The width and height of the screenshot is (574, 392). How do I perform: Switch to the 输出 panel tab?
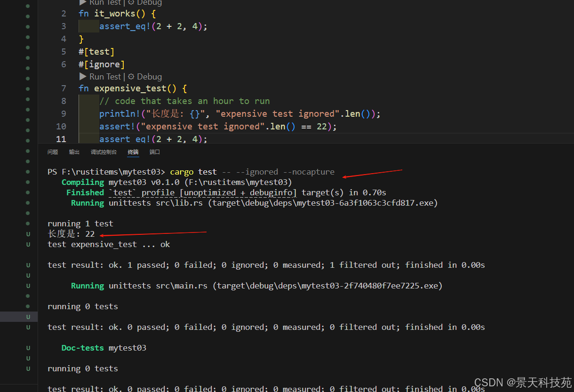tap(74, 152)
